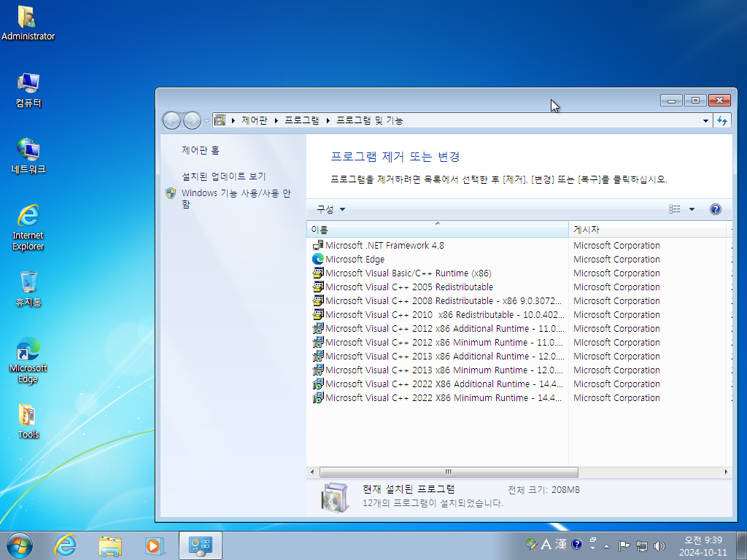This screenshot has height=560, width=747.
Task: Click the Show desktop button
Action: click(x=741, y=545)
